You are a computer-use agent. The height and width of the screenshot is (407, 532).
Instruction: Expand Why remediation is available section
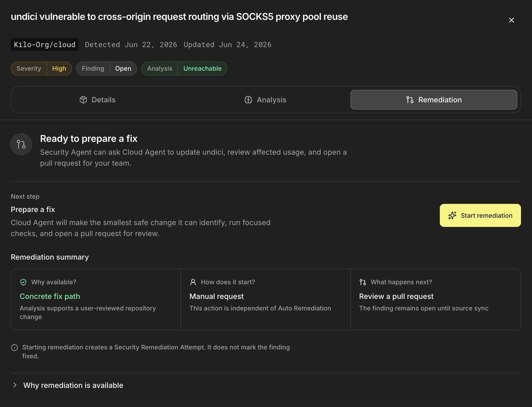tap(266, 385)
